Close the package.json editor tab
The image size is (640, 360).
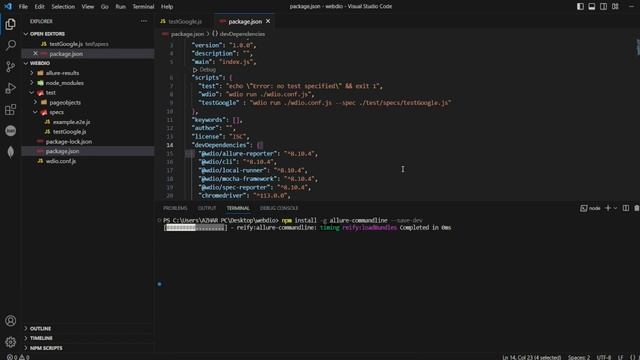click(268, 21)
